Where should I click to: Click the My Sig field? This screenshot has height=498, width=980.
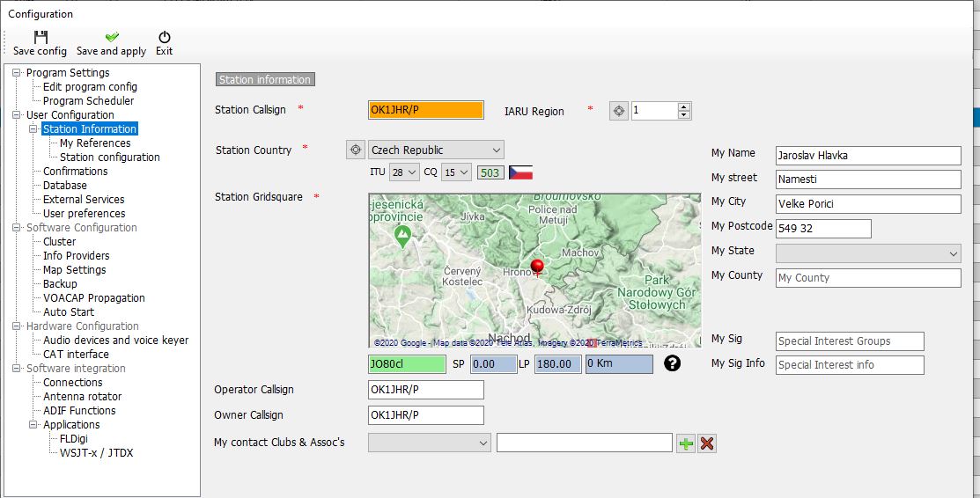click(850, 341)
